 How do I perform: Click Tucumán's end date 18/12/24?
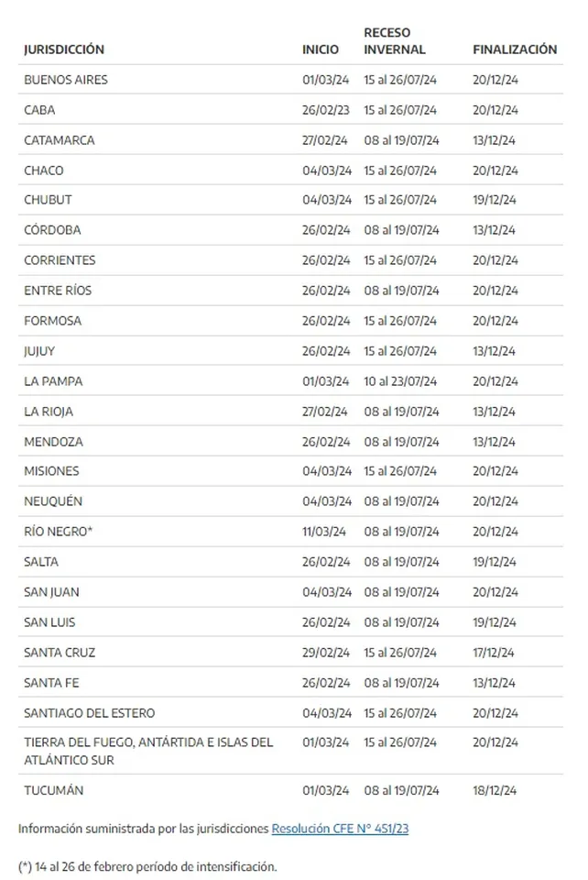click(494, 790)
